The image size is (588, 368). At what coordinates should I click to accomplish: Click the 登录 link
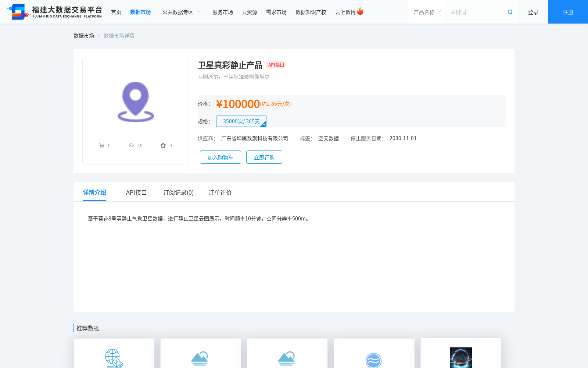pyautogui.click(x=533, y=12)
